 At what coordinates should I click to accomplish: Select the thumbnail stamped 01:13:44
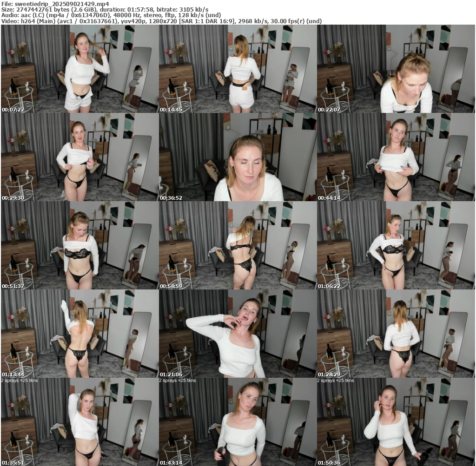79,334
